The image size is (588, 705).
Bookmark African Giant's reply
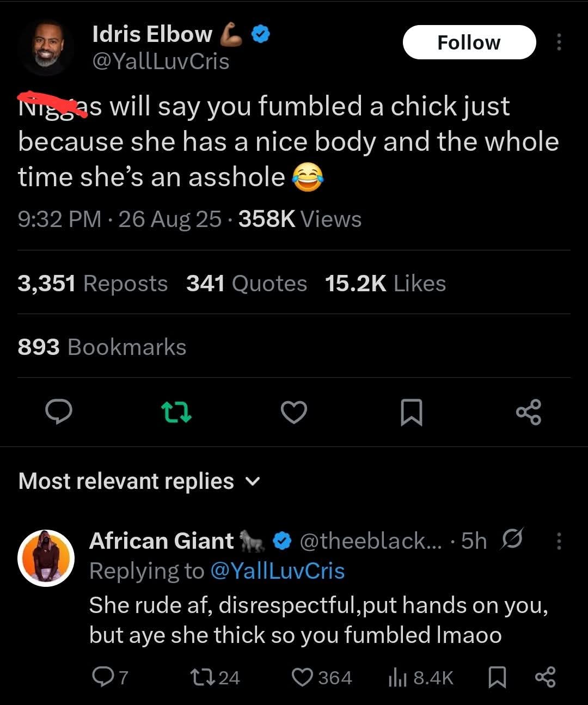[x=497, y=677]
